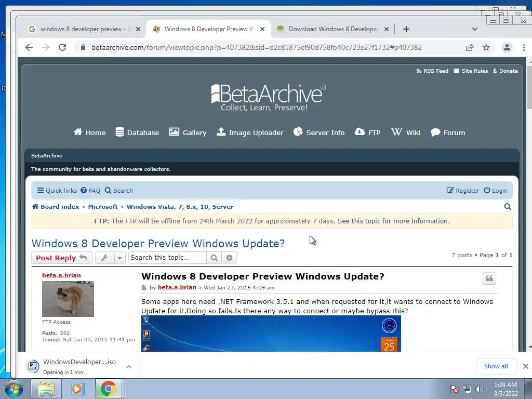Bookmark this page with the star icon

point(486,47)
